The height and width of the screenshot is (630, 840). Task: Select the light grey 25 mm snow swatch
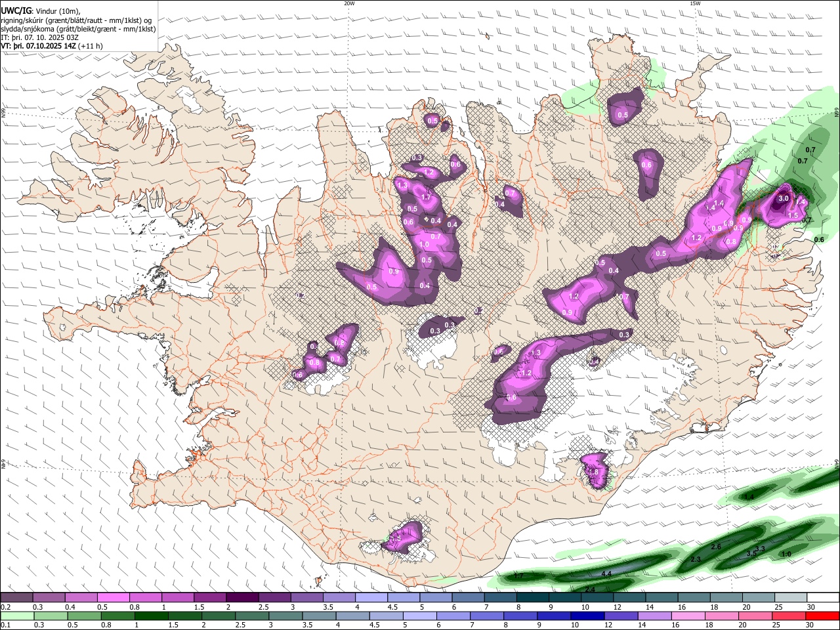pos(791,598)
